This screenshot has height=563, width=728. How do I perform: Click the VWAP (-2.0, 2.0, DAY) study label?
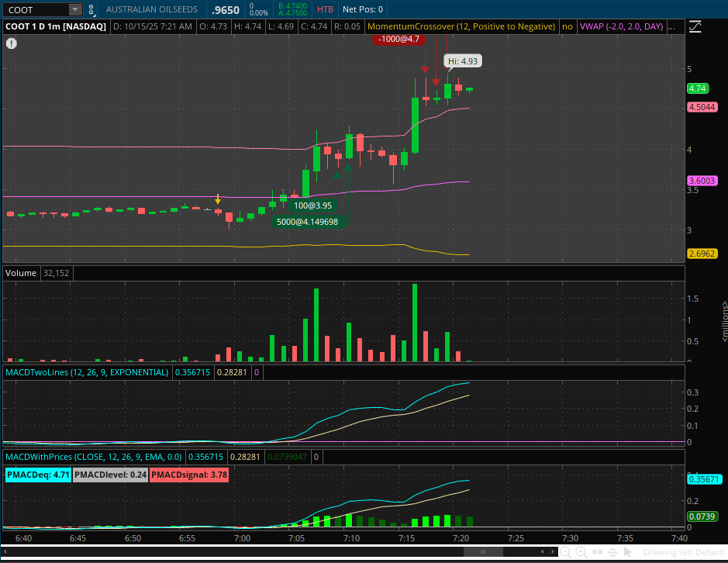[x=621, y=26]
